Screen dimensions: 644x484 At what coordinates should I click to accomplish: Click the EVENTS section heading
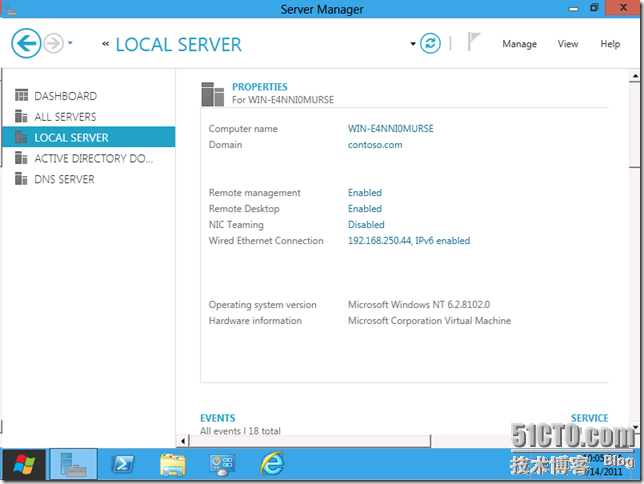coord(218,418)
